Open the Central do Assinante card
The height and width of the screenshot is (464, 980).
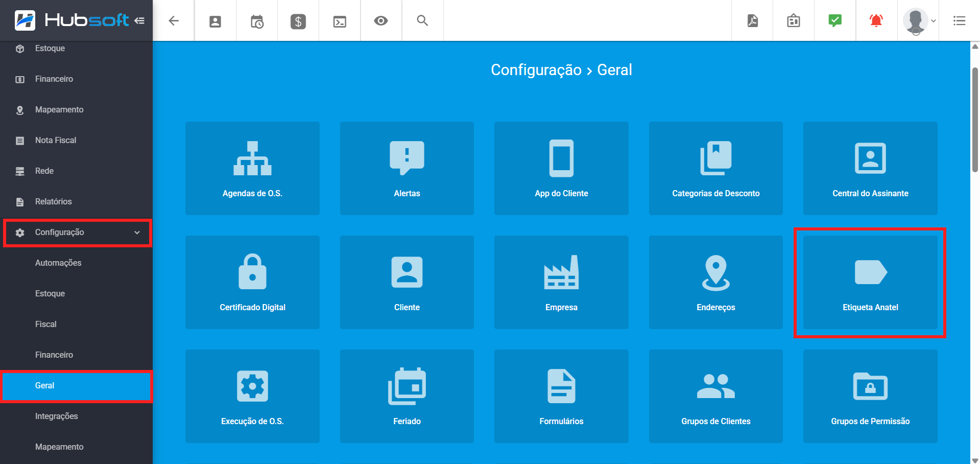point(870,168)
